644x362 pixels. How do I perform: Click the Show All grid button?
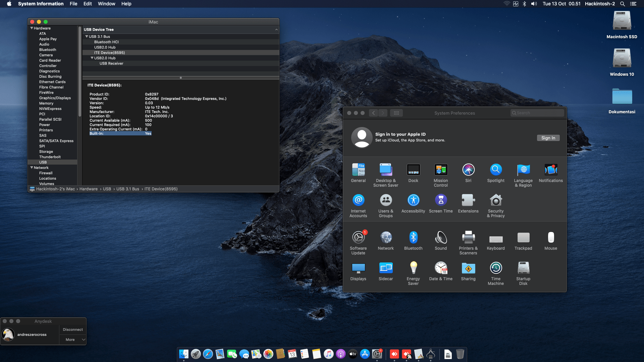tap(396, 113)
